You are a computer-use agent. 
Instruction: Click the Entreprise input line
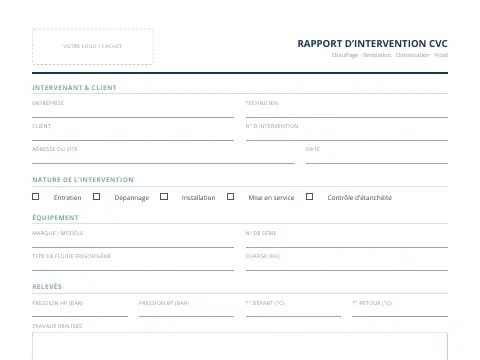[x=133, y=112]
